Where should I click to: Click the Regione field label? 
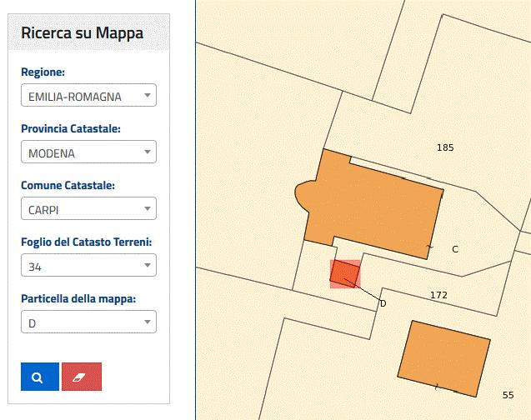pyautogui.click(x=43, y=72)
